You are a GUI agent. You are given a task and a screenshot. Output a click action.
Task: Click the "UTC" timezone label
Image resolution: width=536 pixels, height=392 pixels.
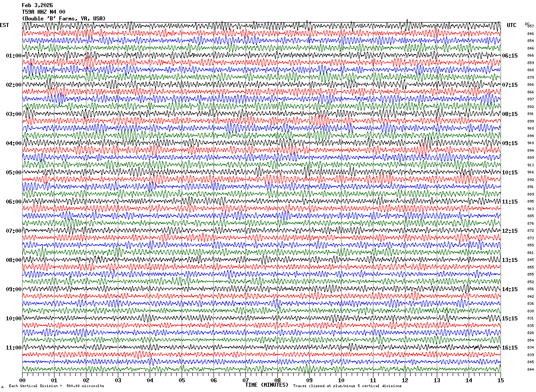[x=512, y=25]
